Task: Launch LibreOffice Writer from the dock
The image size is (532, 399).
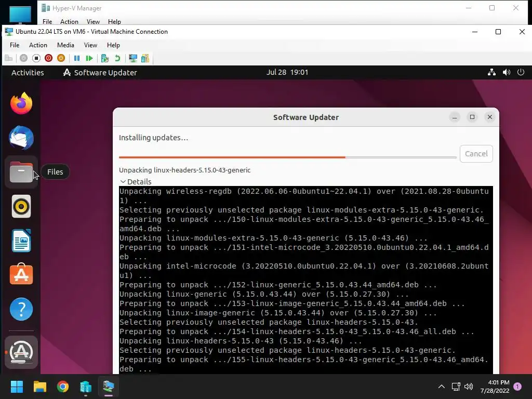Action: pyautogui.click(x=21, y=241)
